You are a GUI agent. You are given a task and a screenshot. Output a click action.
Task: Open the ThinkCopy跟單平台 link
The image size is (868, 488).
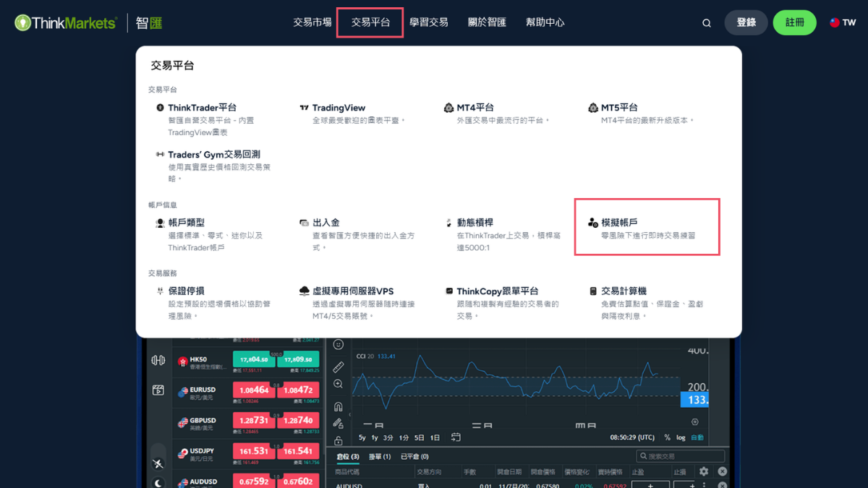[x=498, y=291]
